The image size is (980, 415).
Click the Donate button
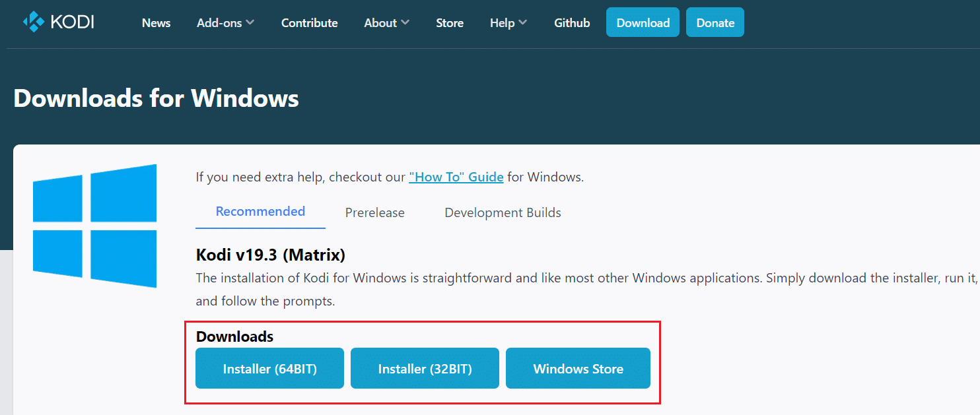click(x=715, y=22)
